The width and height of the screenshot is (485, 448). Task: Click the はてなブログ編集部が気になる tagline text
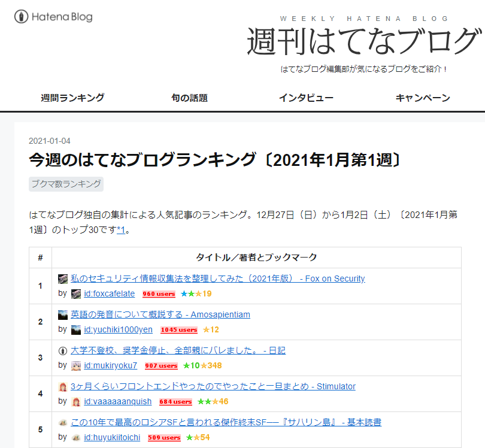click(x=364, y=69)
